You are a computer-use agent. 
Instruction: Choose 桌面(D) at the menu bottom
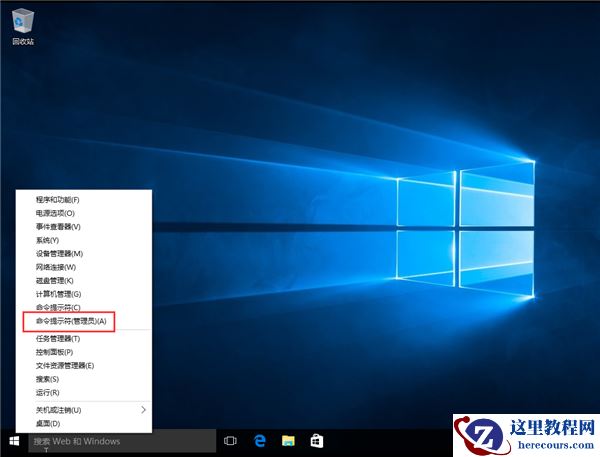tap(84, 423)
